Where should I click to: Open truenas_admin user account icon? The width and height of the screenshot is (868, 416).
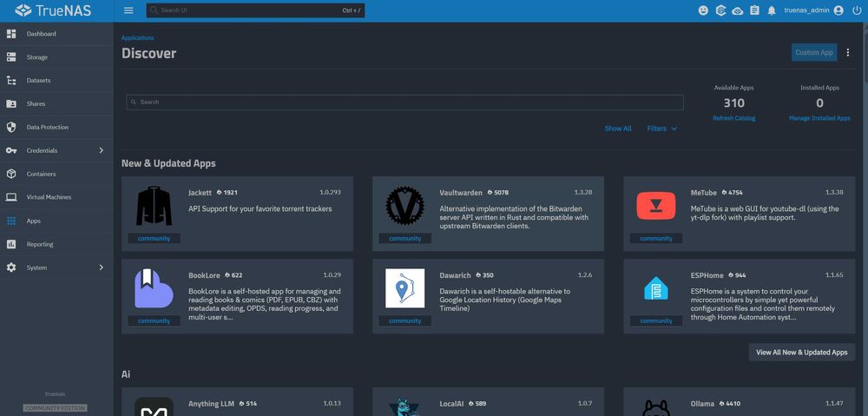tap(838, 10)
